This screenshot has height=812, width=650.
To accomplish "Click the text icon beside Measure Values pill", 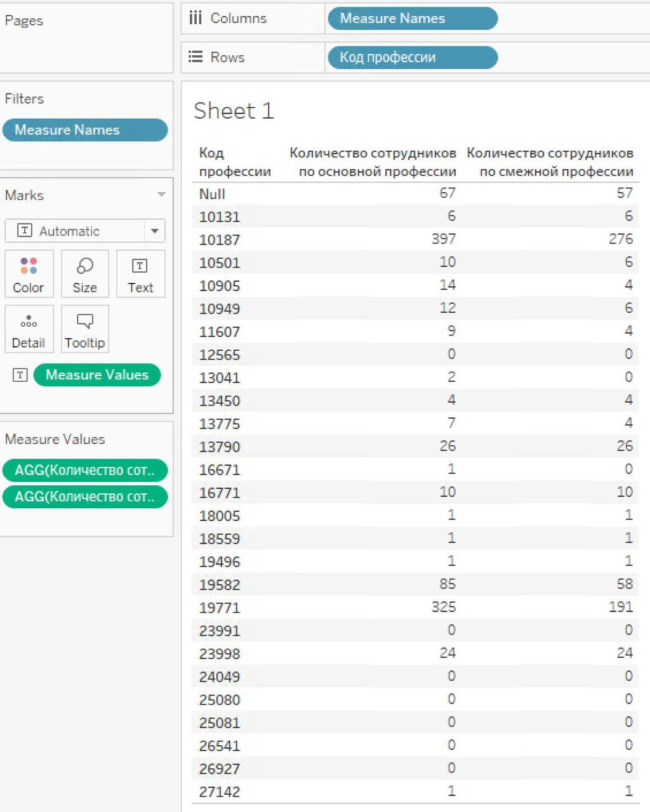I will 20,375.
